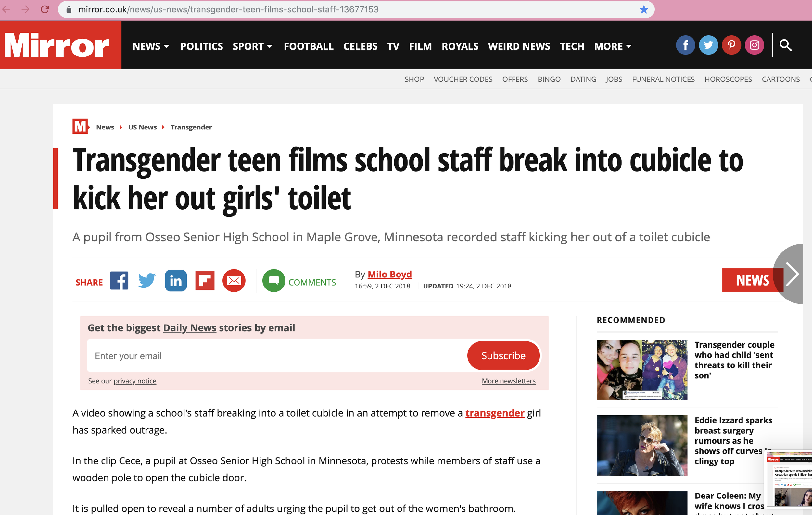
Task: Click the search magnifier icon
Action: [x=785, y=45]
